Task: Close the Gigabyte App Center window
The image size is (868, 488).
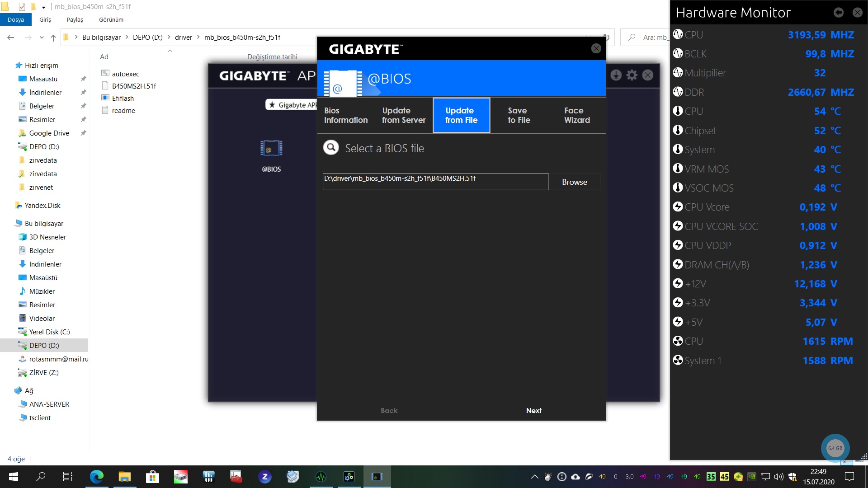Action: click(648, 75)
